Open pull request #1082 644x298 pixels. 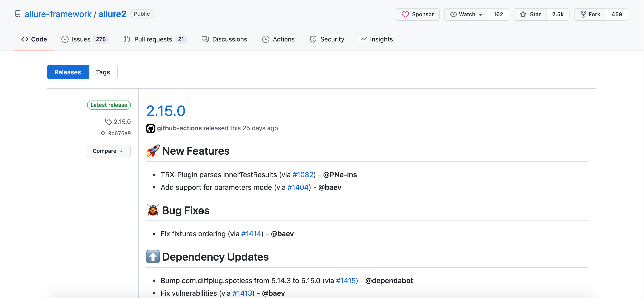303,175
